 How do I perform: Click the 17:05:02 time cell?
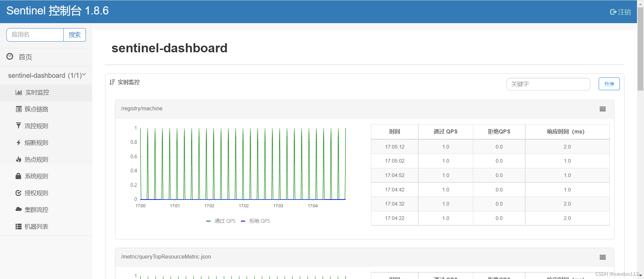395,161
